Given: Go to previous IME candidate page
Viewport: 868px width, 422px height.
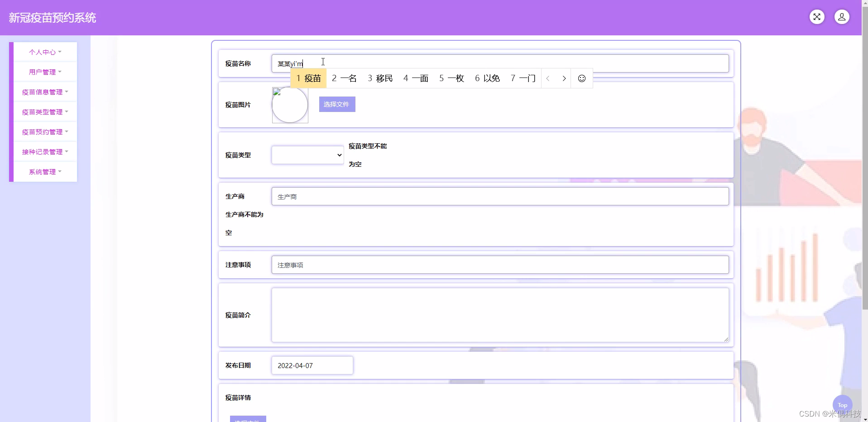Looking at the screenshot, I should 548,78.
